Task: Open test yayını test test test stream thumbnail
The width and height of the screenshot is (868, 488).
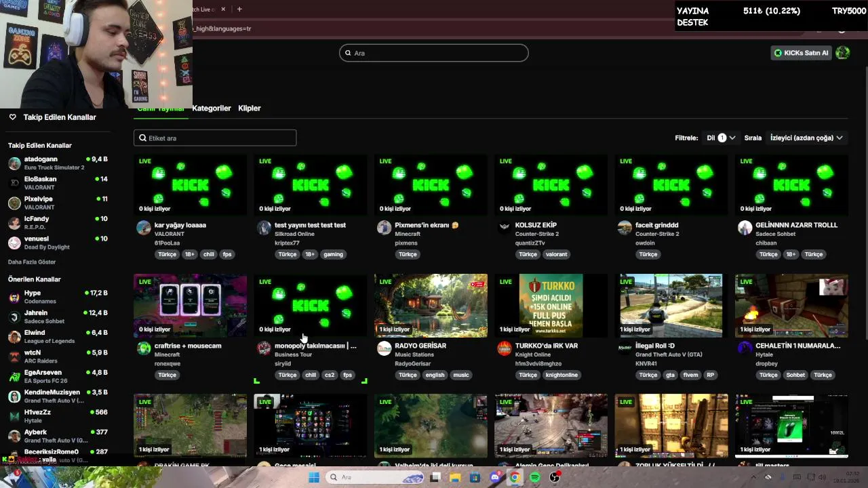Action: [311, 185]
